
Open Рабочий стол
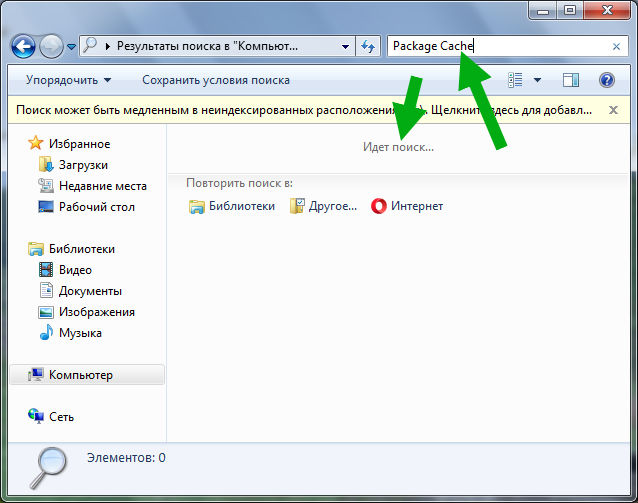(96, 207)
